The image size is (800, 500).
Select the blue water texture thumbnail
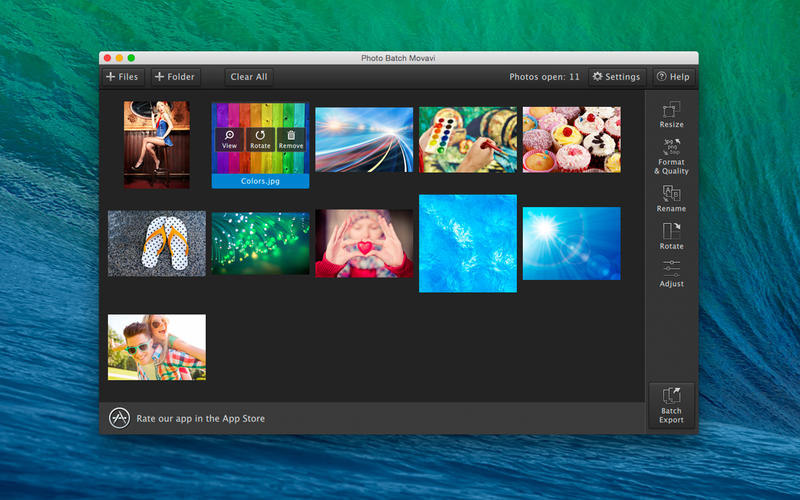pyautogui.click(x=467, y=243)
